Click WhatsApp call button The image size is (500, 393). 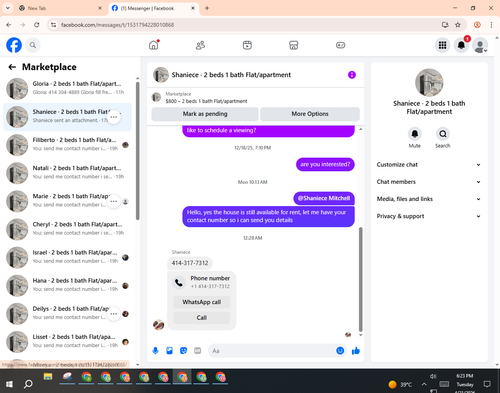[202, 302]
